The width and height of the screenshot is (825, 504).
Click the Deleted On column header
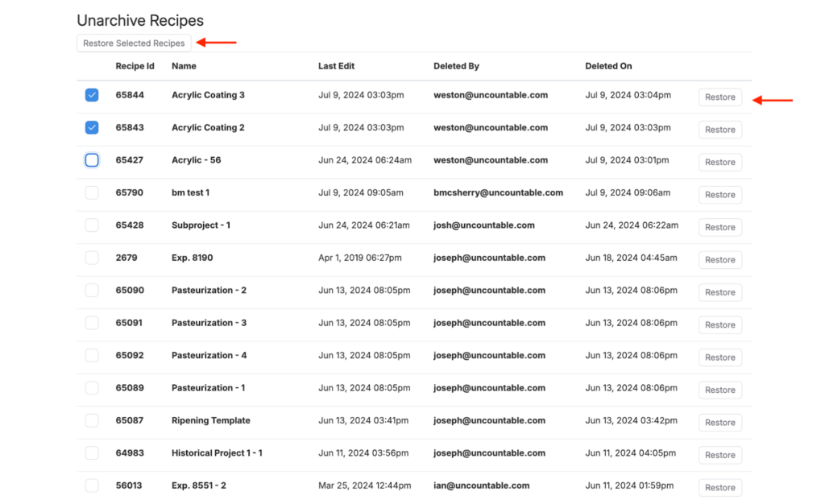point(608,66)
